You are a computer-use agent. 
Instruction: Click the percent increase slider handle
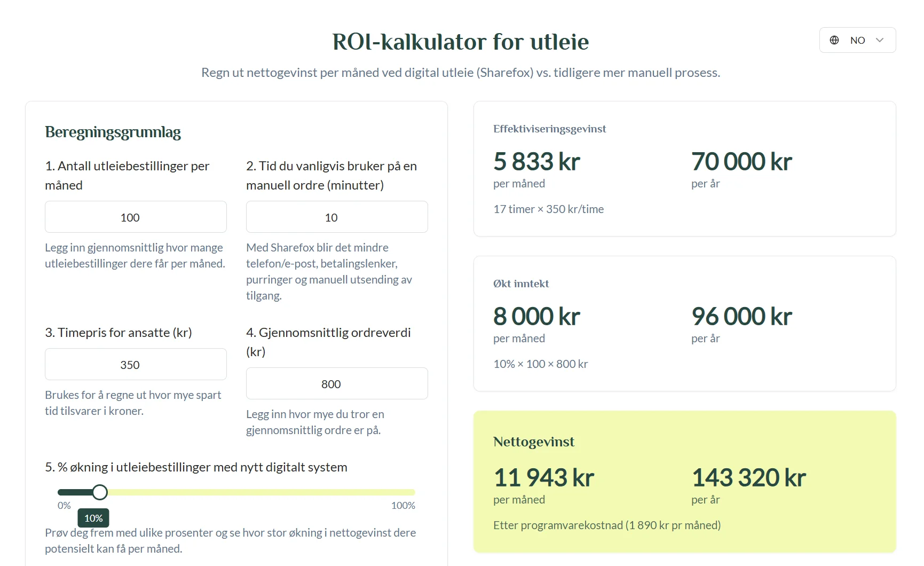[100, 492]
